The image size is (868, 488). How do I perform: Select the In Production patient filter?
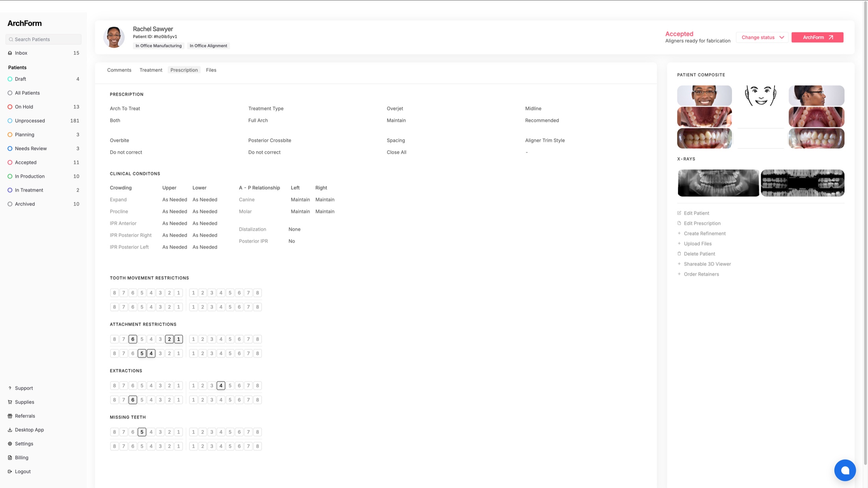(x=30, y=176)
